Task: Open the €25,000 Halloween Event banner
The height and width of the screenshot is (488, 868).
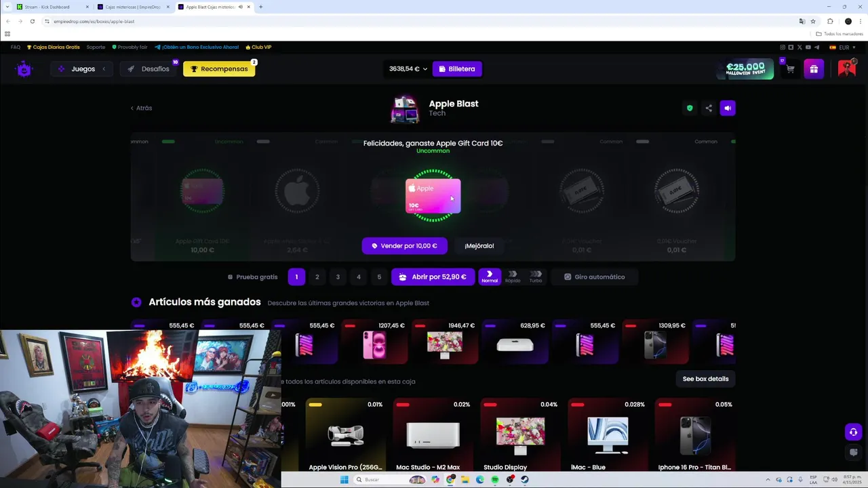Action: click(745, 68)
